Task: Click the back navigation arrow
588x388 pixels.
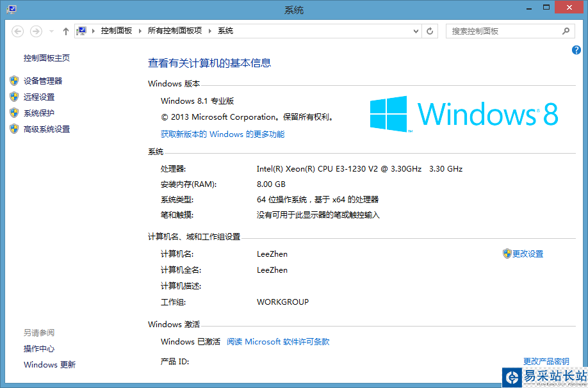Action: coord(18,31)
